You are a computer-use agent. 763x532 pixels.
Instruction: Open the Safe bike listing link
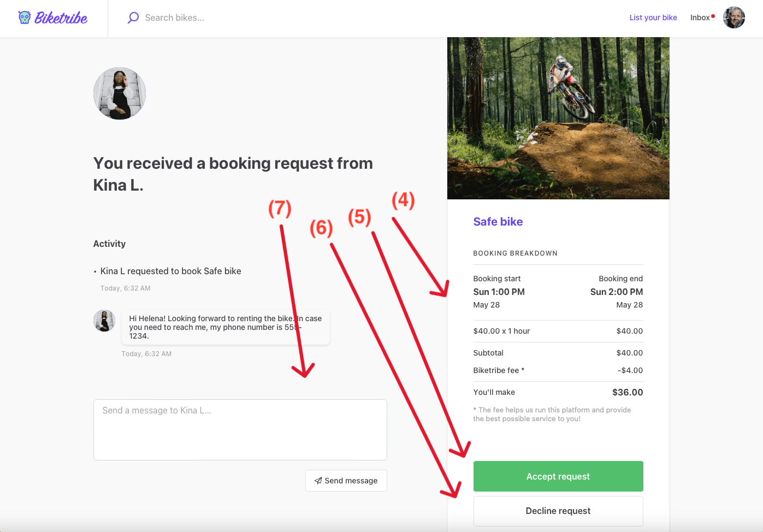pos(498,222)
